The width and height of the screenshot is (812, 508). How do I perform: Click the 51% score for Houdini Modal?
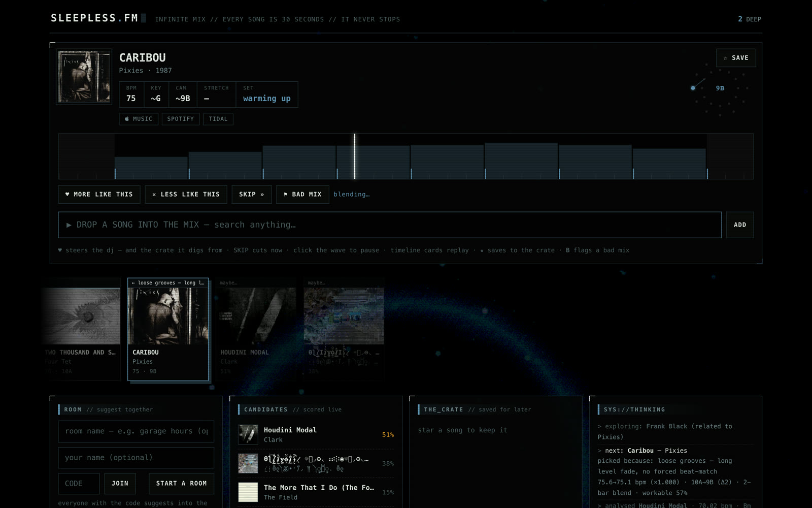click(388, 435)
